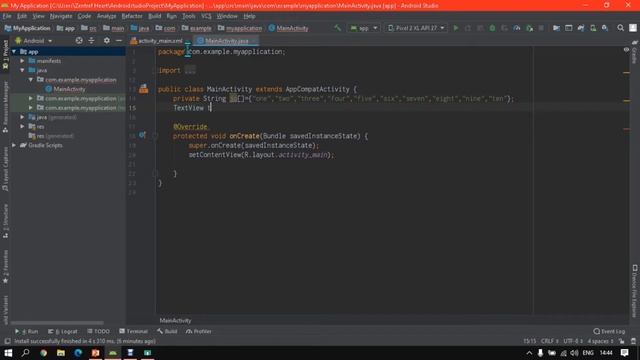
Task: Open the Project Structure icon in toolbar
Action: point(556,28)
